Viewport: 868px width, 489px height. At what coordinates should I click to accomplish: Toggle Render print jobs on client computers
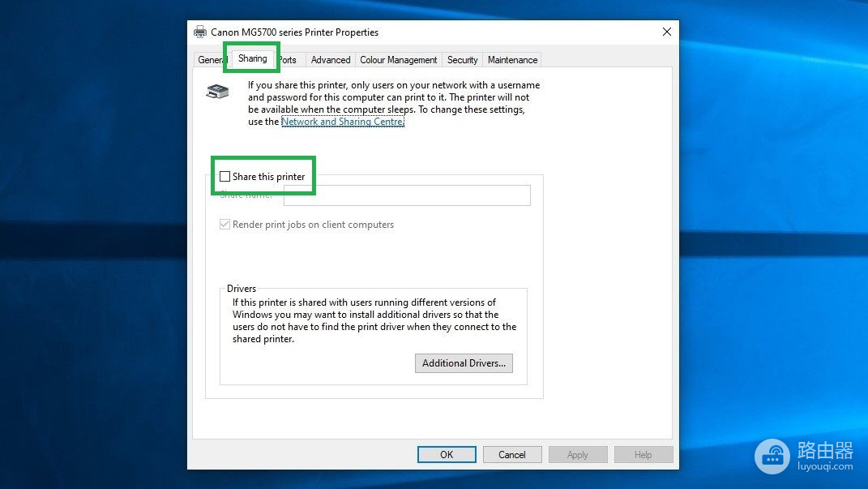[224, 225]
